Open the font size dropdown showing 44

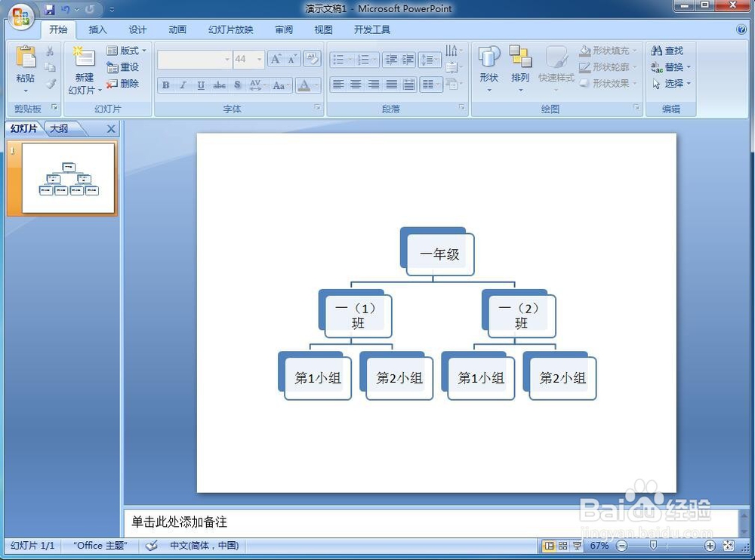point(260,59)
